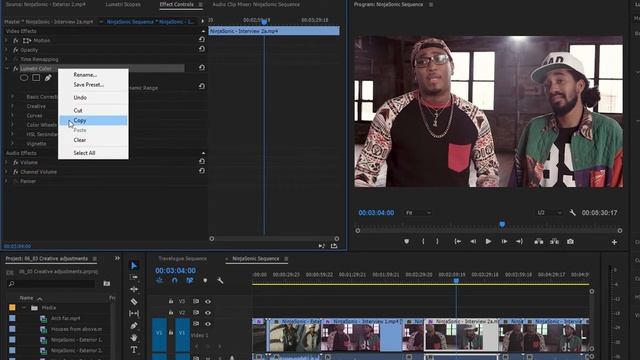Toggle timeline Snap magnet
The image size is (640, 360).
coord(175,280)
